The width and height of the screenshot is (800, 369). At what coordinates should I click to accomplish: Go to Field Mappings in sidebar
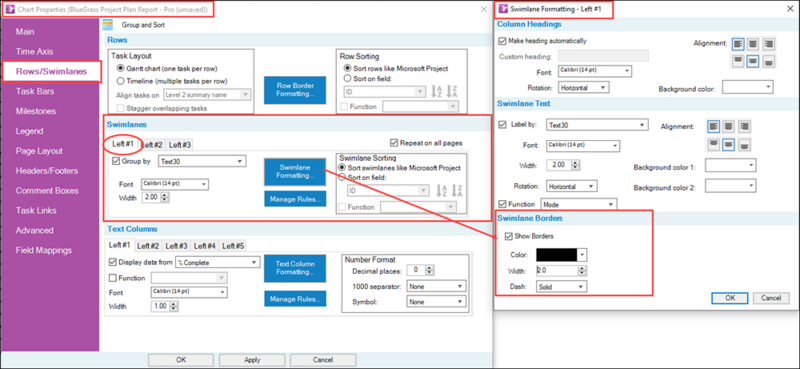click(x=43, y=251)
